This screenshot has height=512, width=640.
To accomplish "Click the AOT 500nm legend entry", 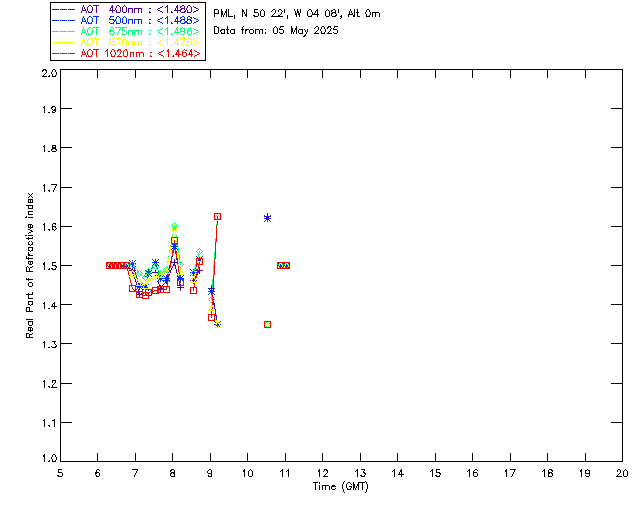I will pyautogui.click(x=126, y=20).
